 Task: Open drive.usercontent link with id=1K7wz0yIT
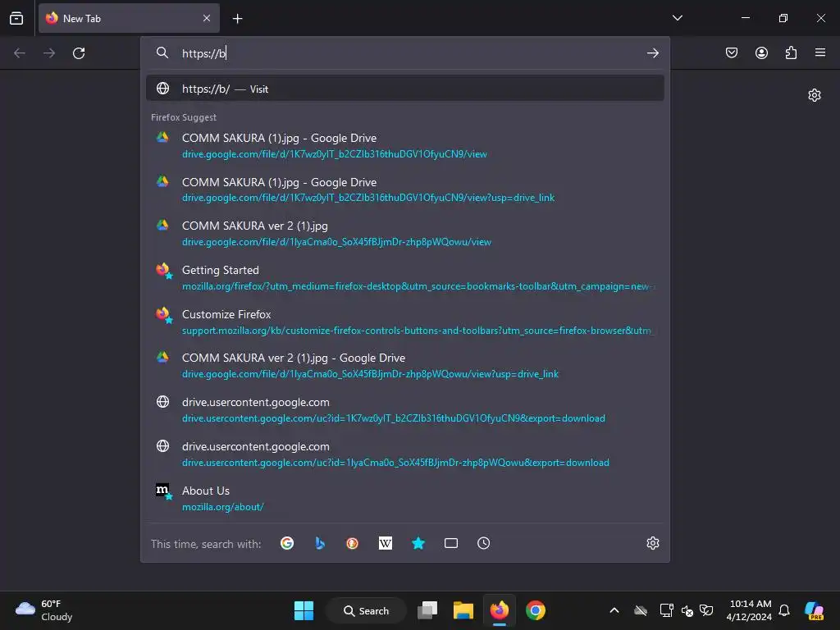[405, 410]
